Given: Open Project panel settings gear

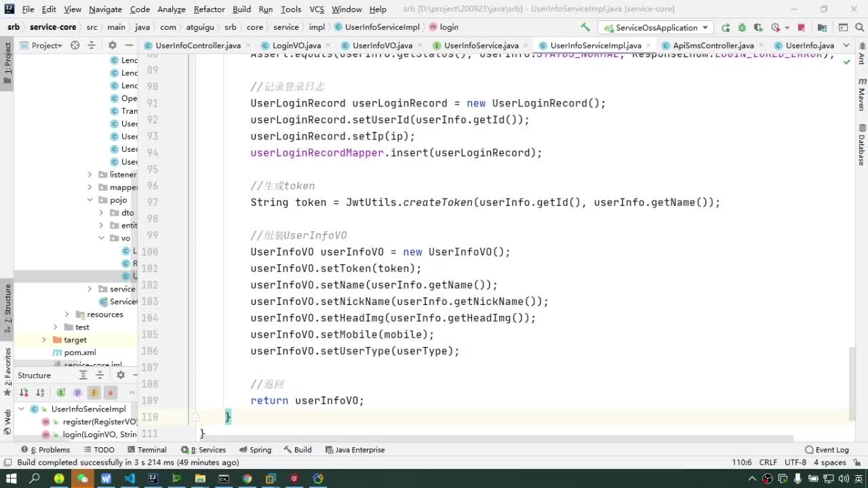Looking at the screenshot, I should coord(113,45).
